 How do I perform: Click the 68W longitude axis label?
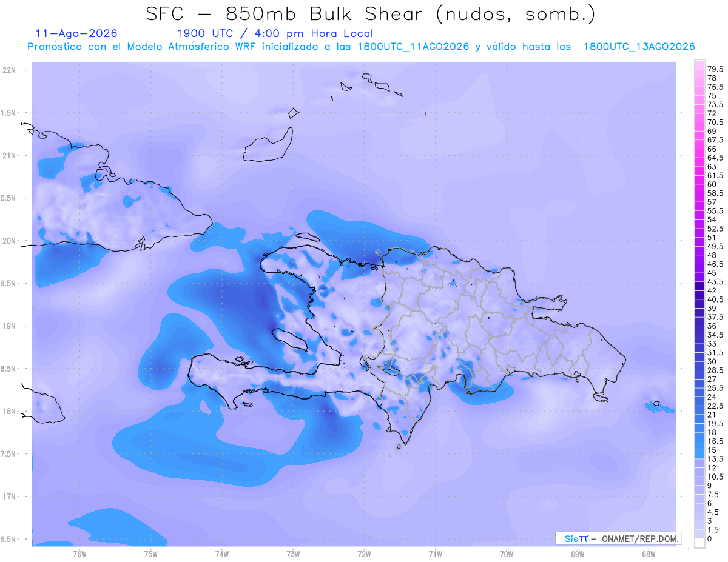point(649,554)
